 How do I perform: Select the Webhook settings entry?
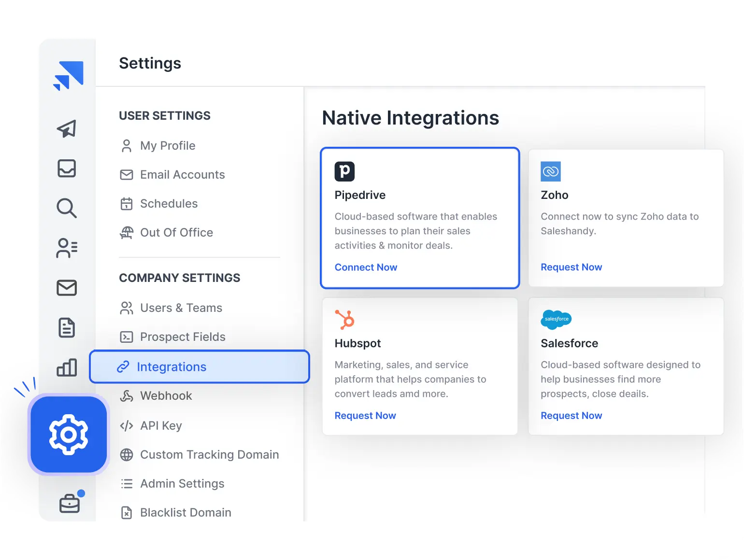click(166, 396)
